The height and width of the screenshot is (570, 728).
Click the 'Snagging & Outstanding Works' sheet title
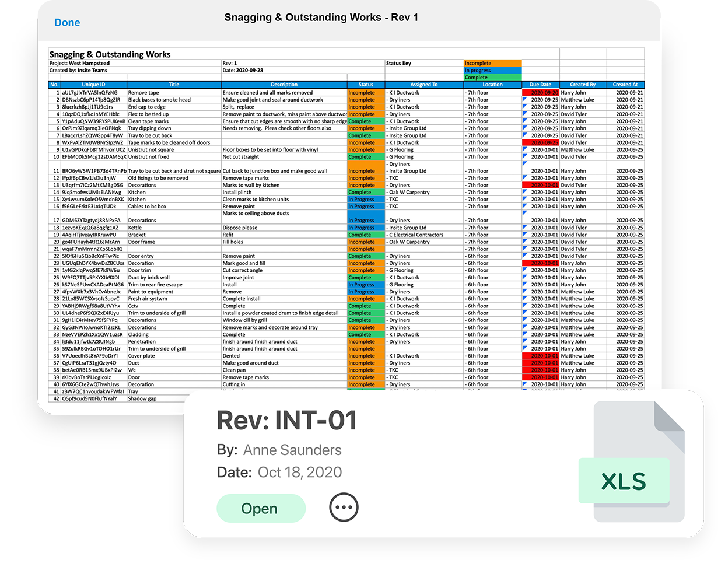coord(109,54)
